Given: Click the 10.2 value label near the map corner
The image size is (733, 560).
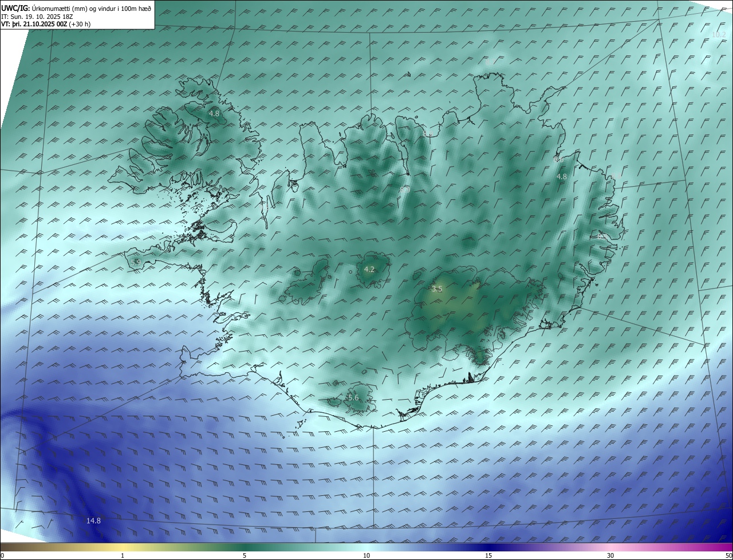Looking at the screenshot, I should point(719,35).
